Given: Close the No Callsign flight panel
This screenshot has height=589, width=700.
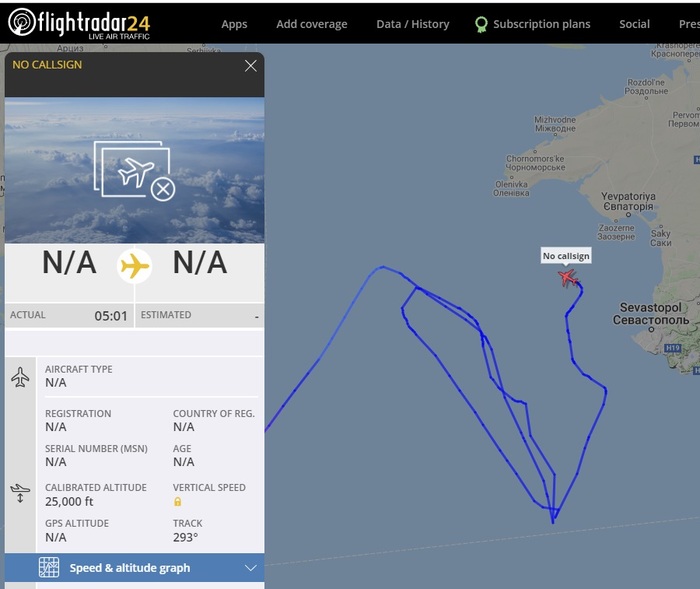Looking at the screenshot, I should (x=251, y=66).
